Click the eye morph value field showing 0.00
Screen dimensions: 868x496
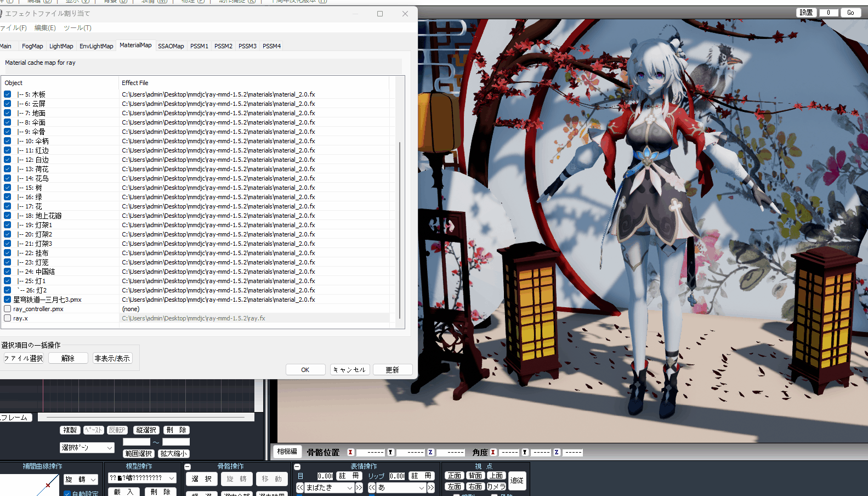pos(325,476)
